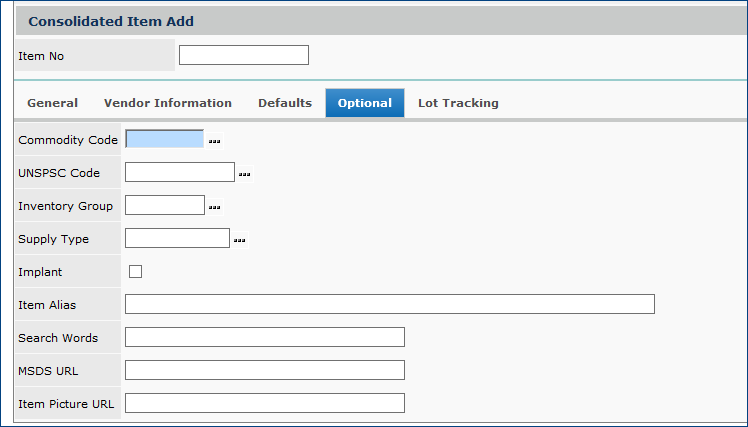Open the Supply Type lookup ellipsis
Image resolution: width=748 pixels, height=427 pixels.
click(x=239, y=240)
